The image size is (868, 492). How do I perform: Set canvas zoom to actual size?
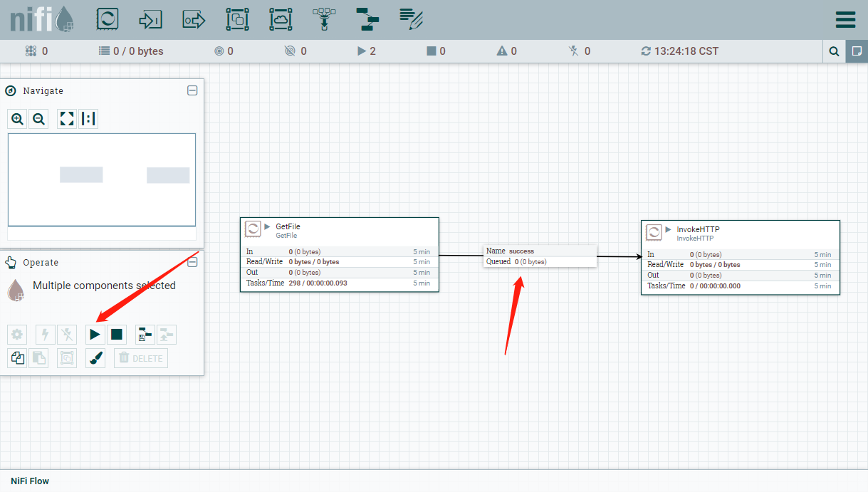coord(88,119)
